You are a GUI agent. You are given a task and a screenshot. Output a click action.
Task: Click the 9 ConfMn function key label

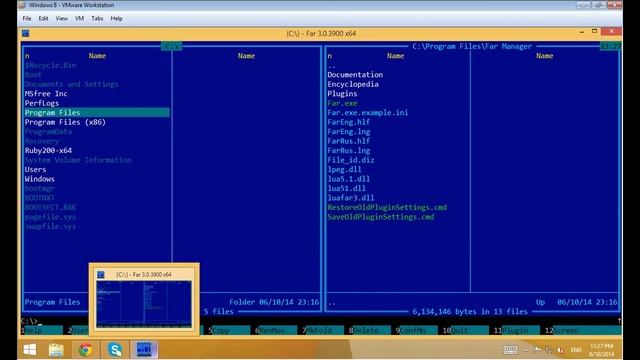(x=416, y=330)
